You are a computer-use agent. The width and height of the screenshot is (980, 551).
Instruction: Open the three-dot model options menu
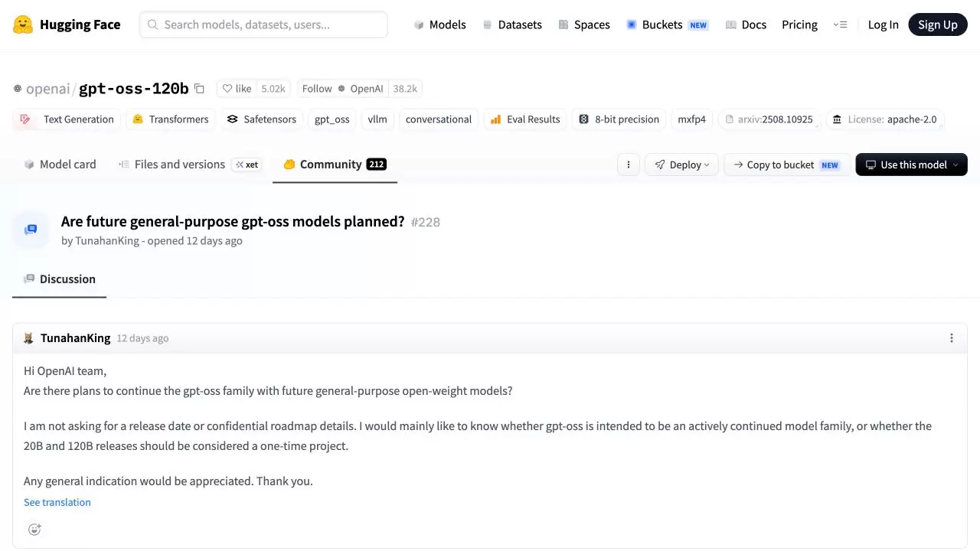tap(629, 165)
